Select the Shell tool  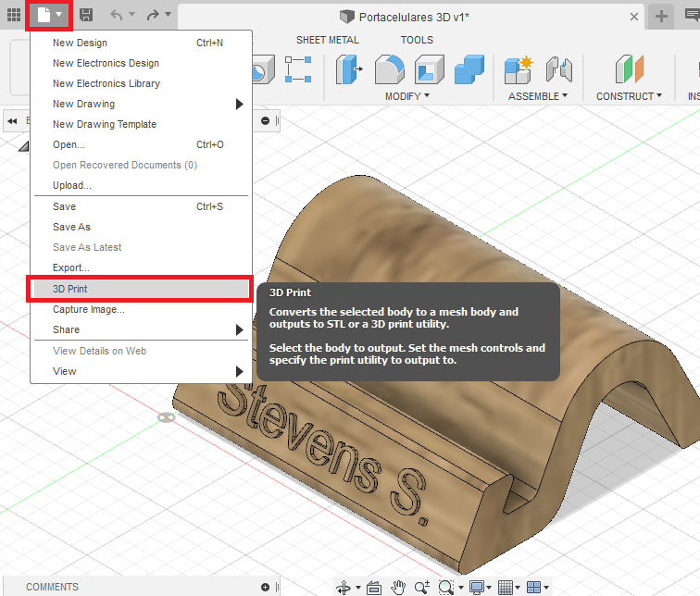coord(429,69)
